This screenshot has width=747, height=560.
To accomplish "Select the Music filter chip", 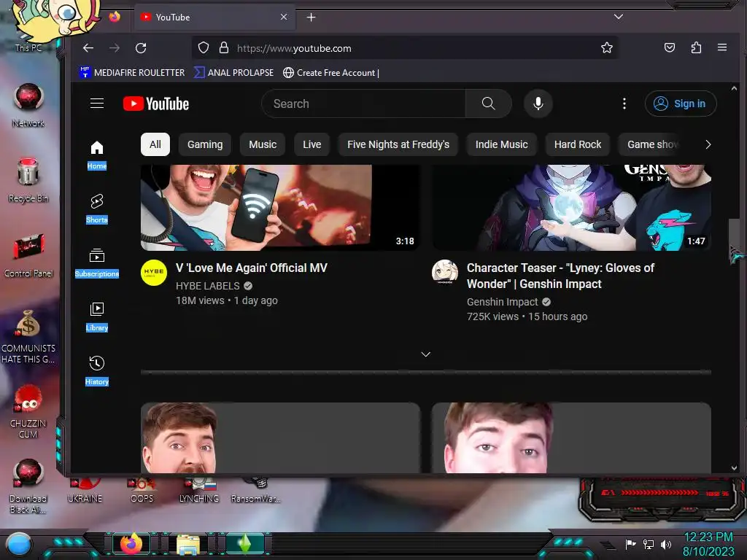I will tap(263, 144).
